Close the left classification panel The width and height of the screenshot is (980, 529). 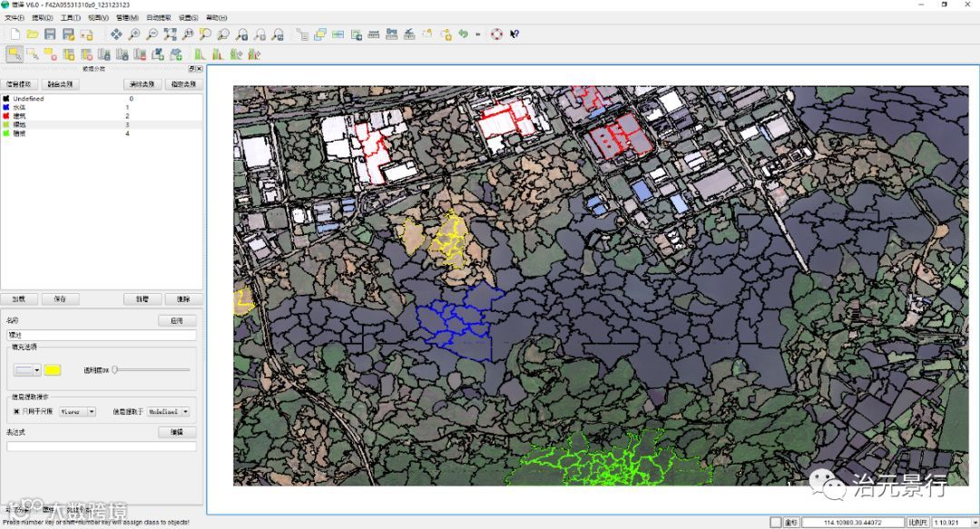[199, 69]
